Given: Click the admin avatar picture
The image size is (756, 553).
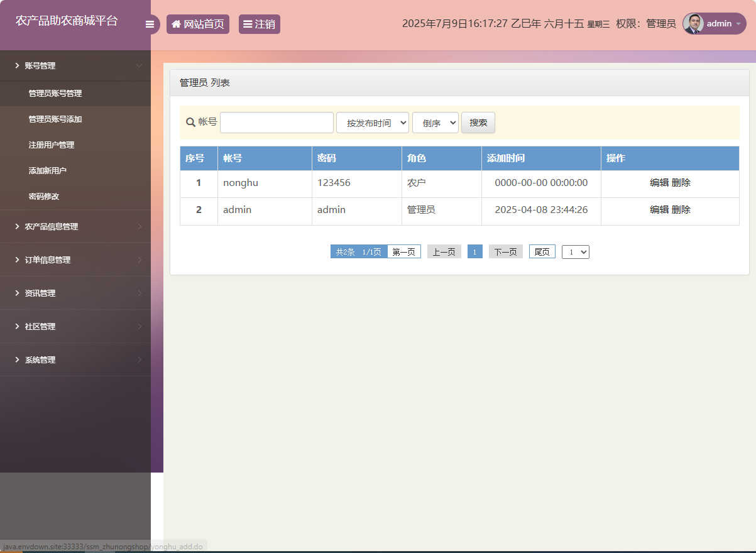Looking at the screenshot, I should click(693, 23).
